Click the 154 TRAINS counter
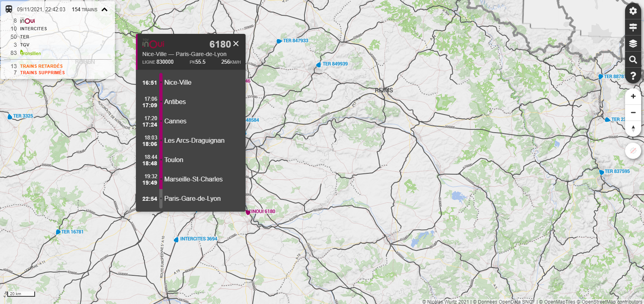The width and height of the screenshot is (644, 304). point(85,9)
